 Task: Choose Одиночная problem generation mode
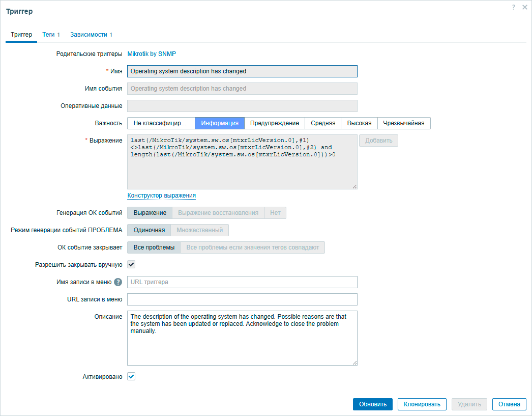click(x=149, y=230)
